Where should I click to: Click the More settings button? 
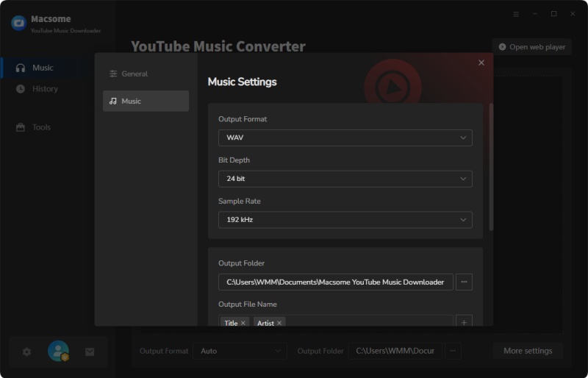528,351
